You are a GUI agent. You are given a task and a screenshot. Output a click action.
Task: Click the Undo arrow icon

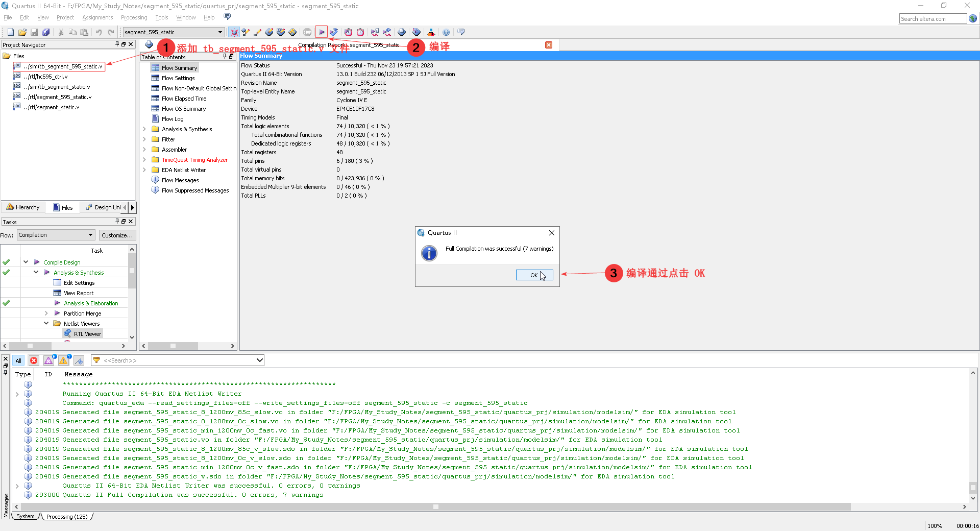click(99, 32)
